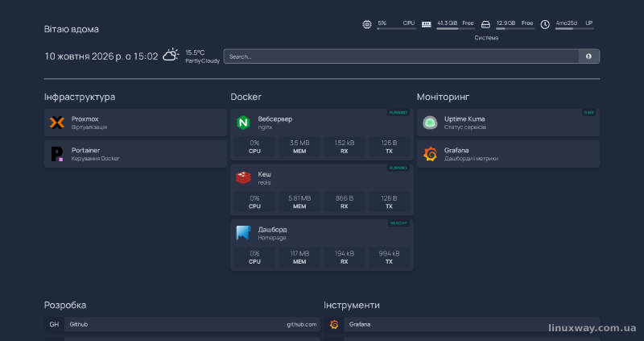This screenshot has height=341, width=644.
Task: Click the 194 kB RX stat of Homepage
Action: click(x=345, y=257)
